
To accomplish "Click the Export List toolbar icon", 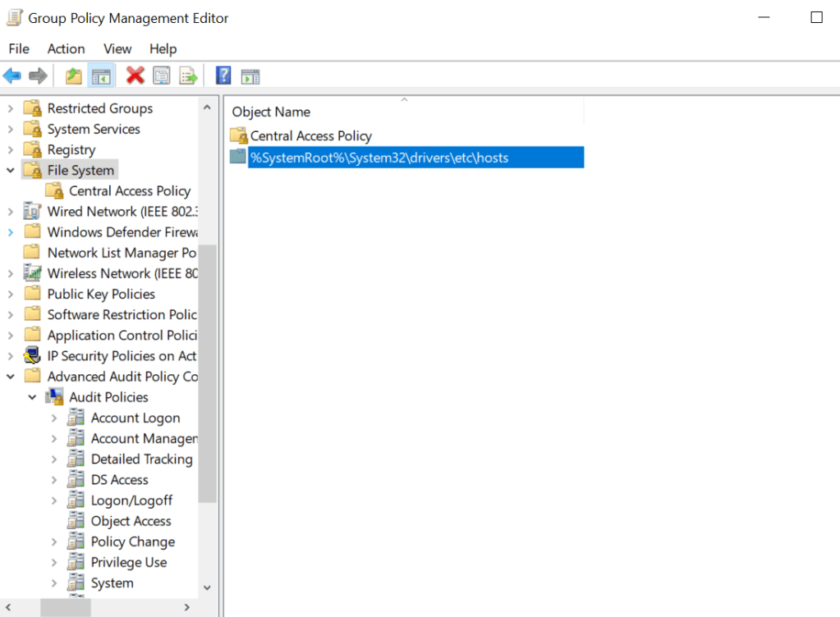I will click(x=189, y=76).
